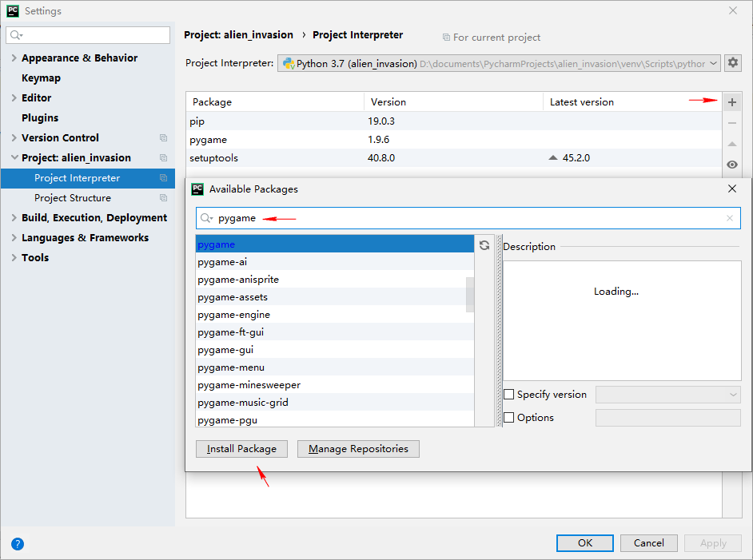Expand Build, Execution, Deployment section
This screenshot has height=560, width=753.
click(14, 218)
